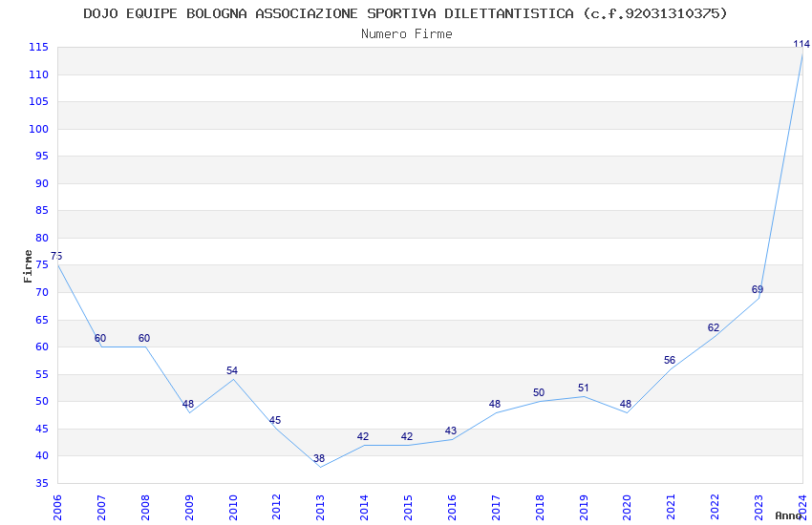Image resolution: width=812 pixels, height=525 pixels.
Task: Select the 35 value on the y-axis
Action: (x=42, y=483)
